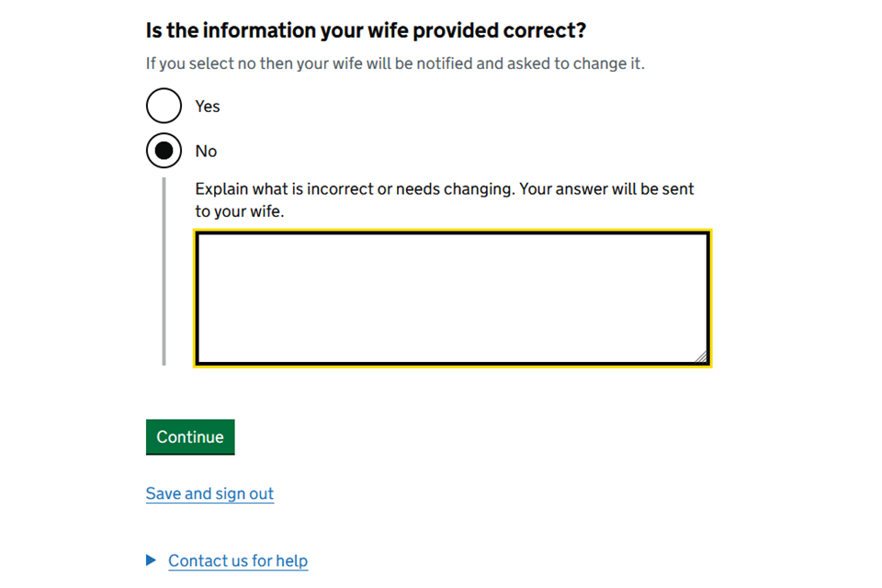Select the Yes radio button

point(164,106)
